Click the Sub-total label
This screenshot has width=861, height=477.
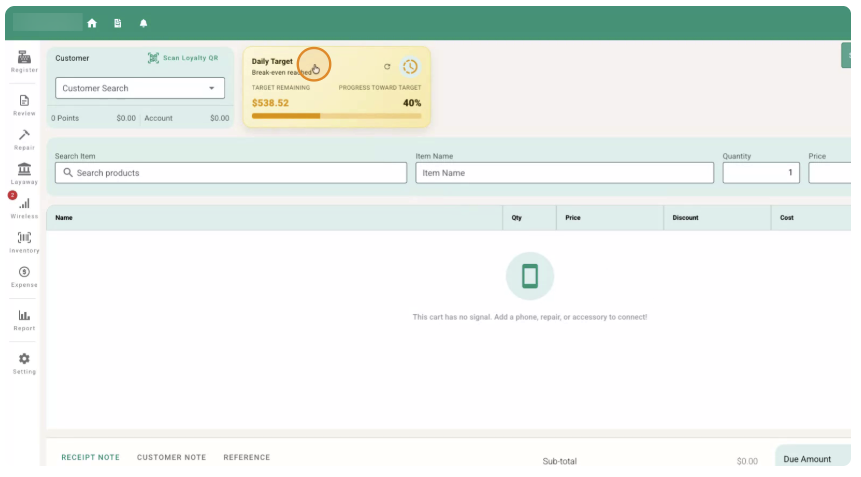pyautogui.click(x=560, y=461)
